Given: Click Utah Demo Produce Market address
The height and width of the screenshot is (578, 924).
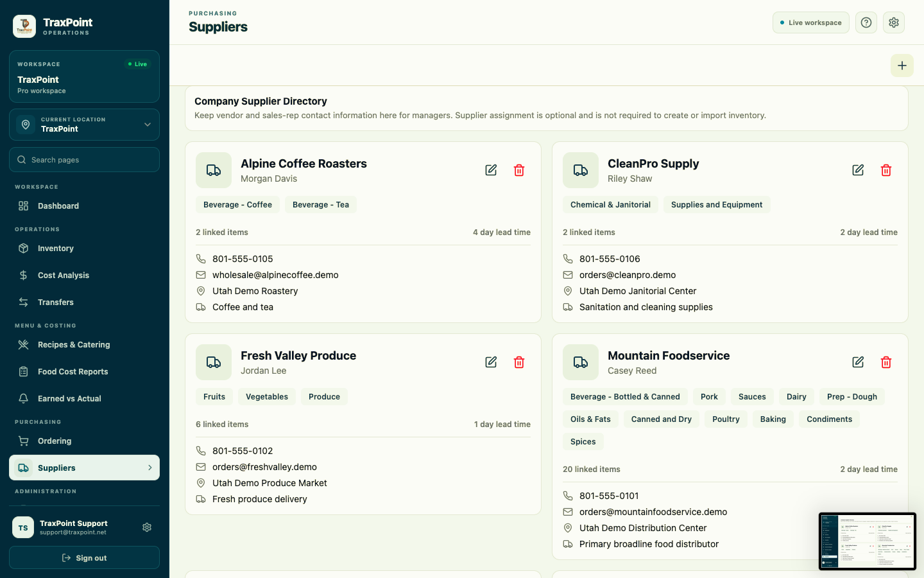Looking at the screenshot, I should 269,483.
